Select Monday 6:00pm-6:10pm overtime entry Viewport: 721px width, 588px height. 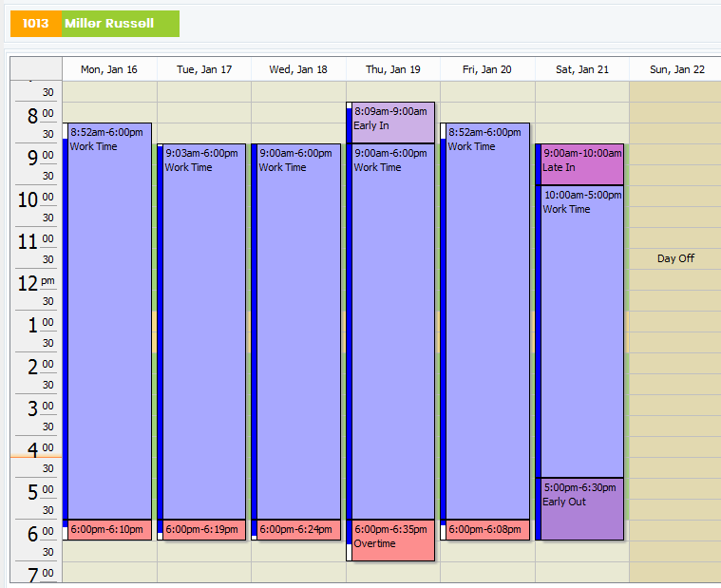tap(107, 530)
